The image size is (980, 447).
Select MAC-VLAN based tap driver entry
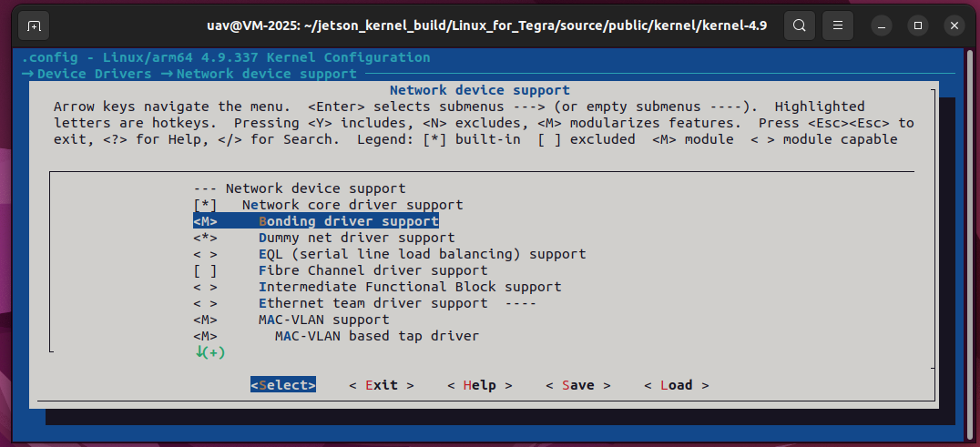coord(376,336)
